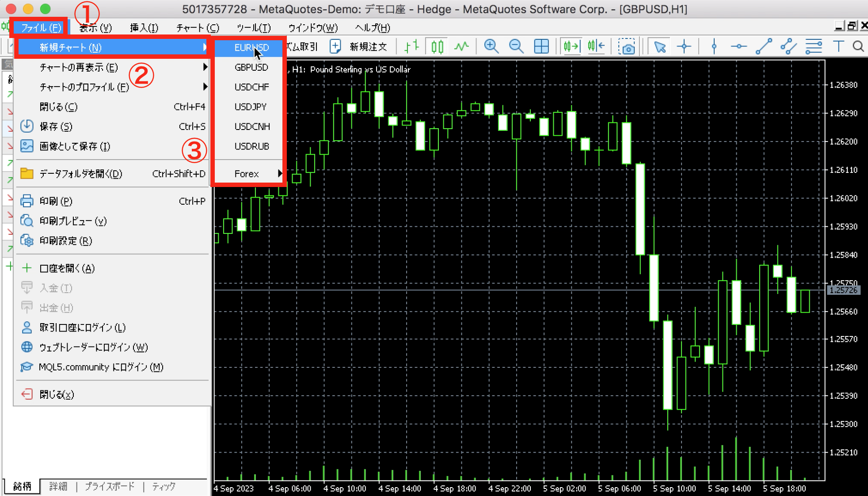Click the data folder icon
The height and width of the screenshot is (496, 868).
point(27,173)
